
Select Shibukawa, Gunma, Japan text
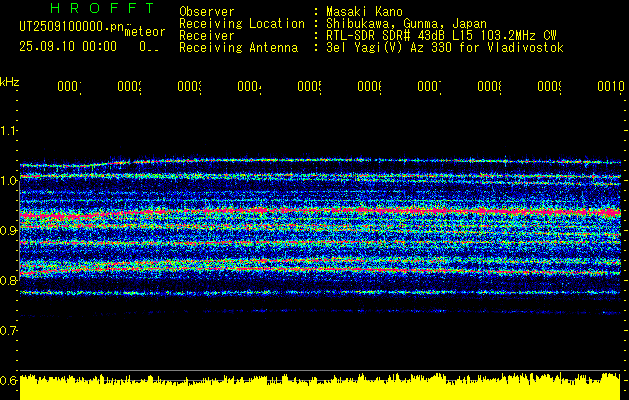point(406,24)
